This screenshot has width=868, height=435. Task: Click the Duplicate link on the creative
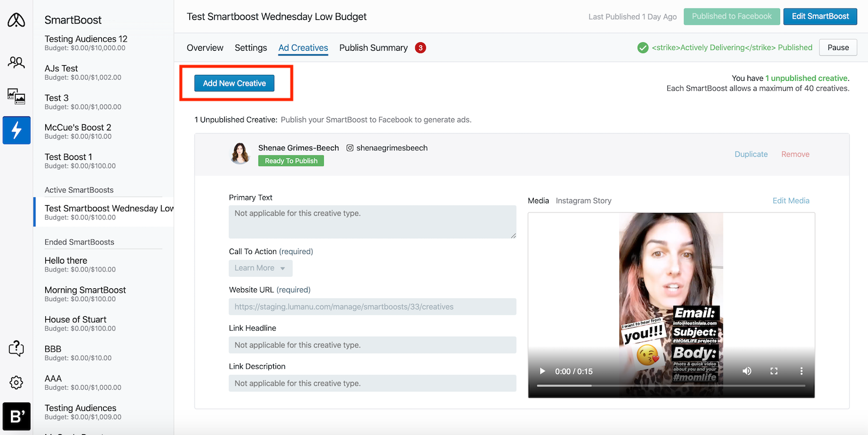click(751, 154)
